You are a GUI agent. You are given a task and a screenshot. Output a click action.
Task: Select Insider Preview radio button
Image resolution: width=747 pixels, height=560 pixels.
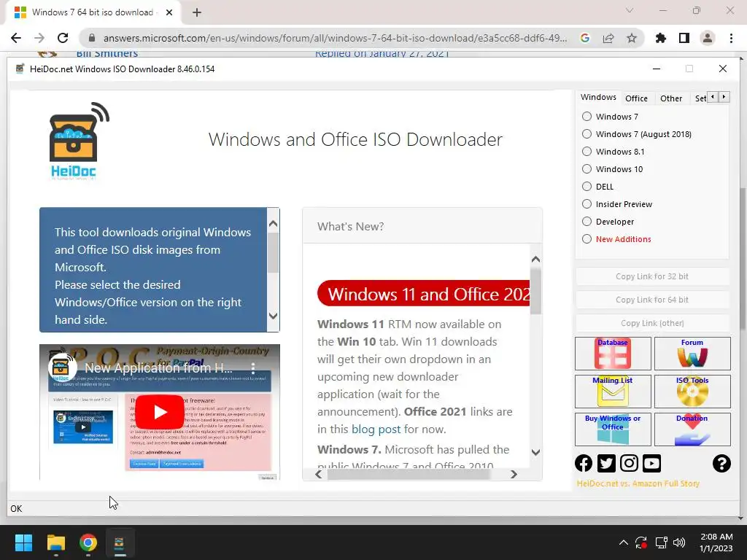point(587,204)
